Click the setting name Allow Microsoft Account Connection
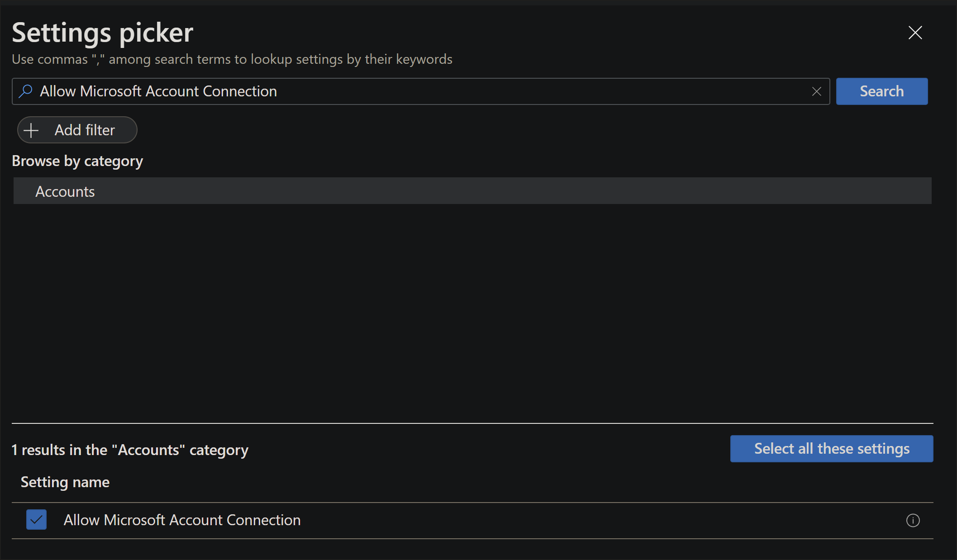 [182, 520]
